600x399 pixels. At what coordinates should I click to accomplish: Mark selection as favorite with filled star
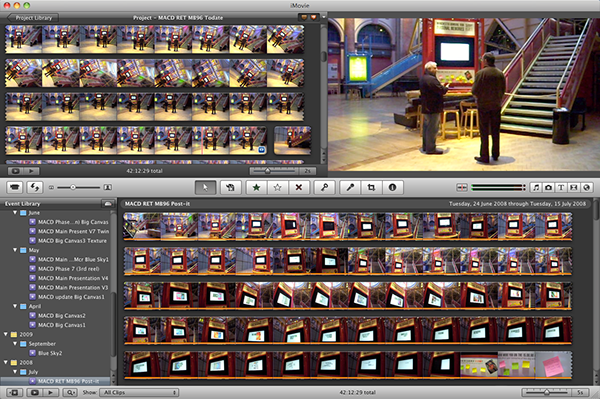point(256,187)
